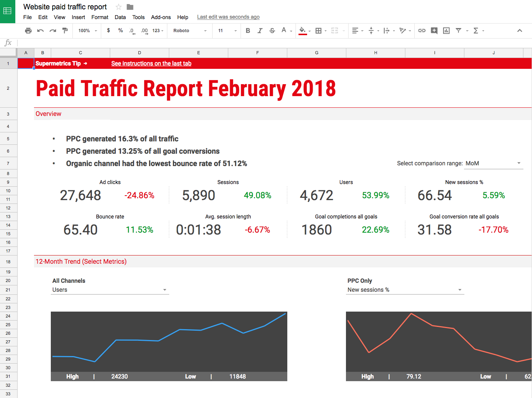Open the Tools menu
The width and height of the screenshot is (532, 398).
point(138,17)
